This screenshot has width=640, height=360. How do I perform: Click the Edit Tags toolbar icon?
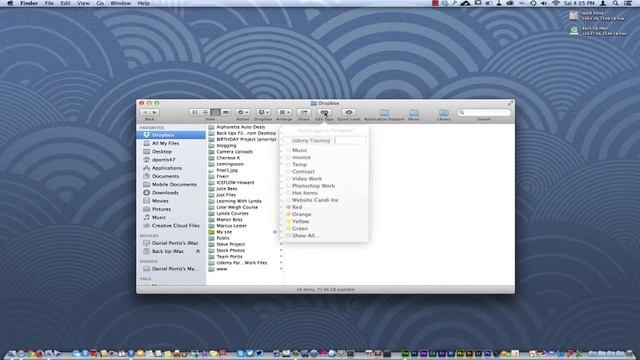pyautogui.click(x=324, y=112)
